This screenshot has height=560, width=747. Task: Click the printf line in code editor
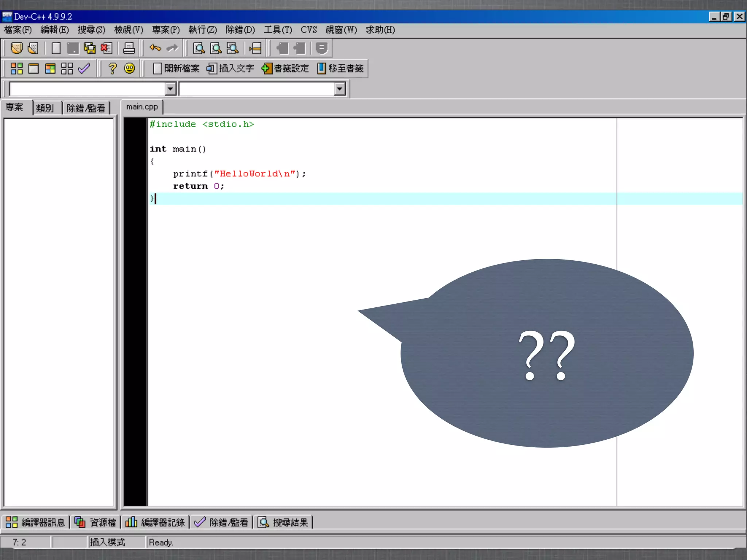pos(239,174)
